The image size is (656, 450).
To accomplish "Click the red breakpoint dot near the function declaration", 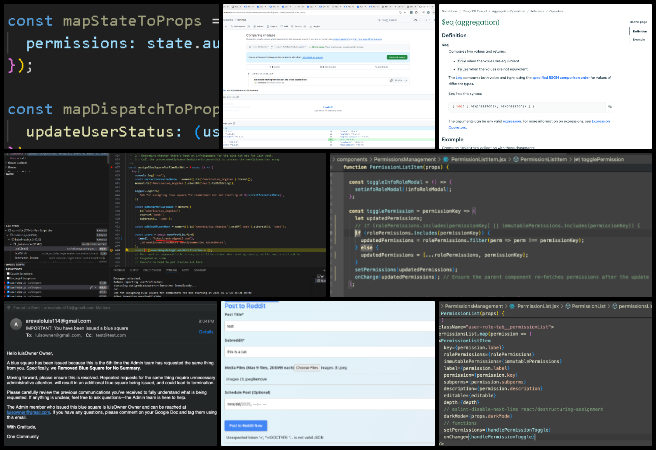I will pos(111,167).
